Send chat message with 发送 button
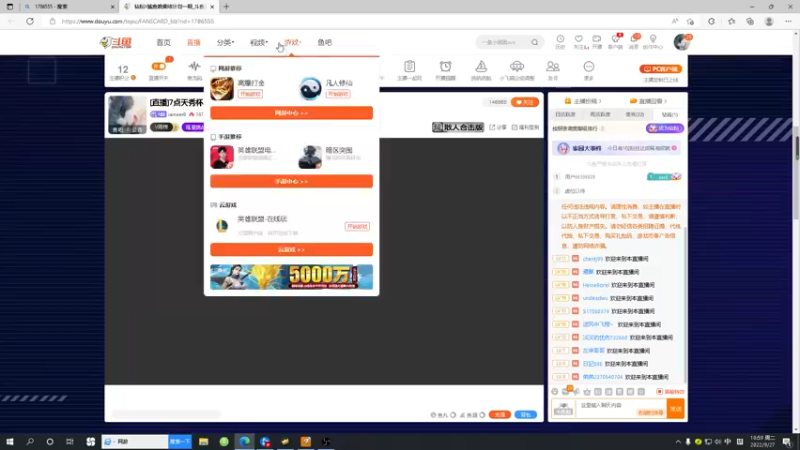This screenshot has width=800, height=450. pyautogui.click(x=676, y=409)
